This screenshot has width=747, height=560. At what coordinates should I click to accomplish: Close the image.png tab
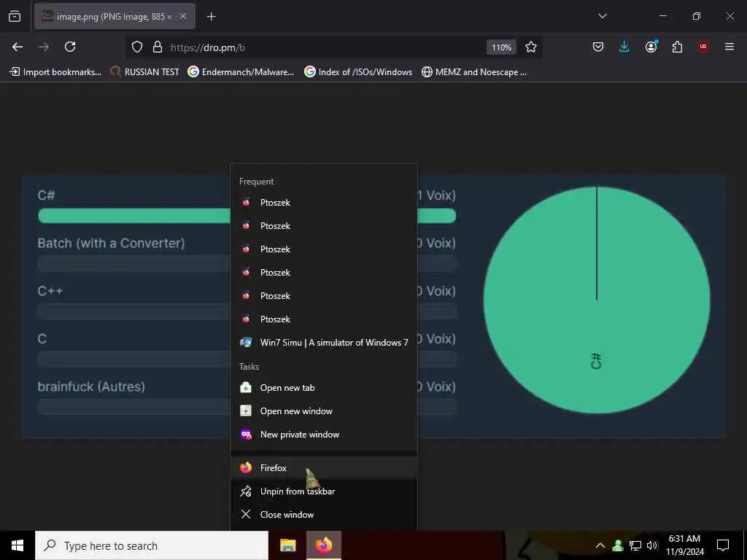click(183, 16)
